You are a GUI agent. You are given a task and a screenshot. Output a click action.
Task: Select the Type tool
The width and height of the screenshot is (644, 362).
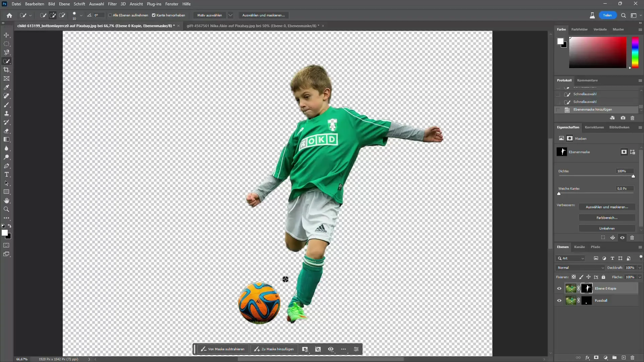(6, 175)
